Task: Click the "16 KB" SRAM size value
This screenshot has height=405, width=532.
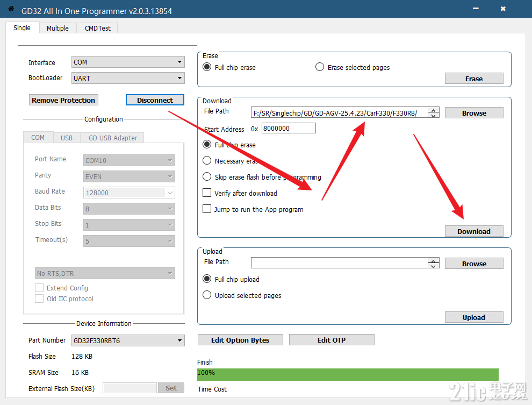Action: [80, 372]
